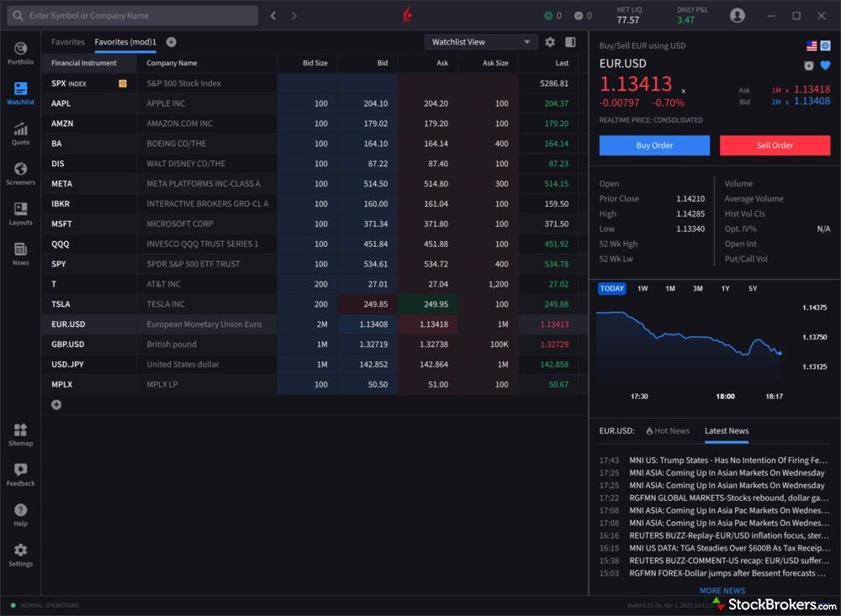
Task: Set a price alert with alarm icon
Action: coord(809,66)
